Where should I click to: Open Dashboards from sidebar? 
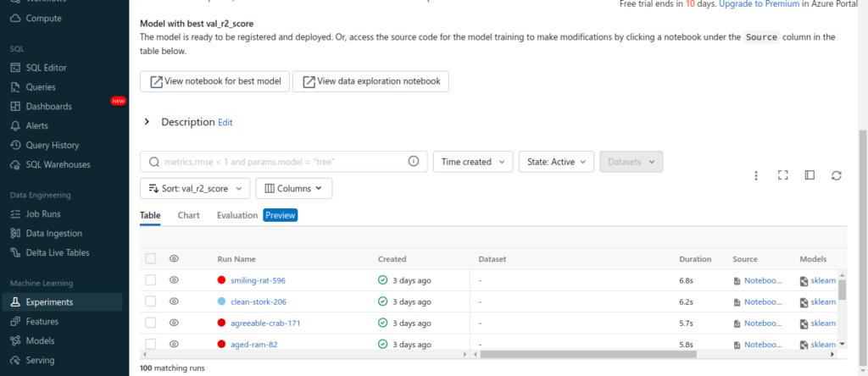point(48,107)
